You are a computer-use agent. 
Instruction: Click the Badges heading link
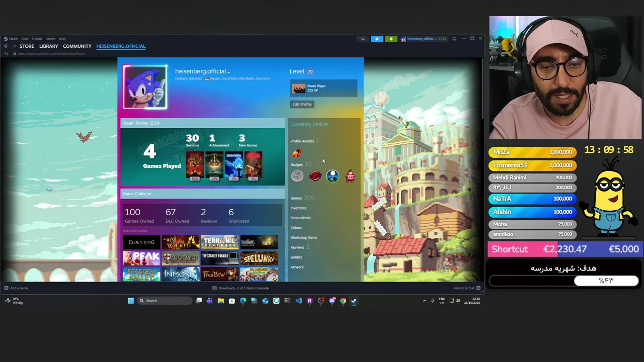[x=296, y=164]
